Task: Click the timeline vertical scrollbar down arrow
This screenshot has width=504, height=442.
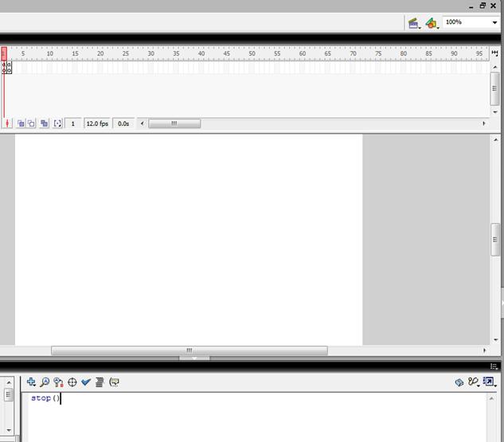Action: tap(495, 112)
